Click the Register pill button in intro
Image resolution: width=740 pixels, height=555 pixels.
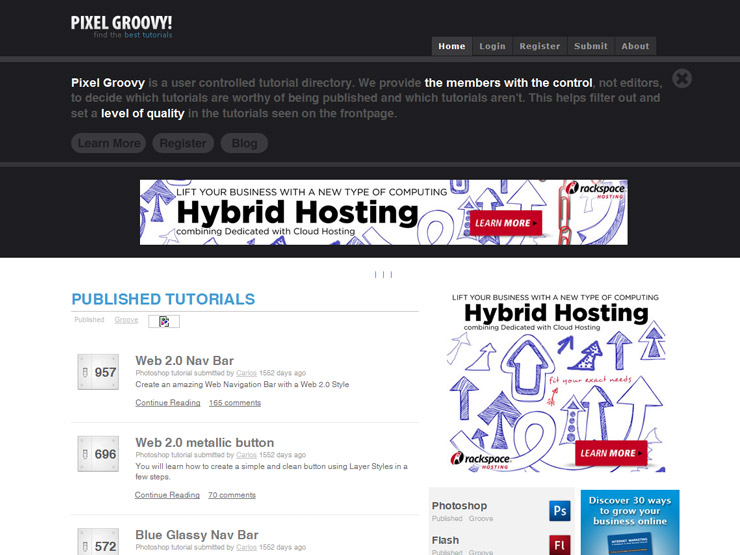coord(183,143)
